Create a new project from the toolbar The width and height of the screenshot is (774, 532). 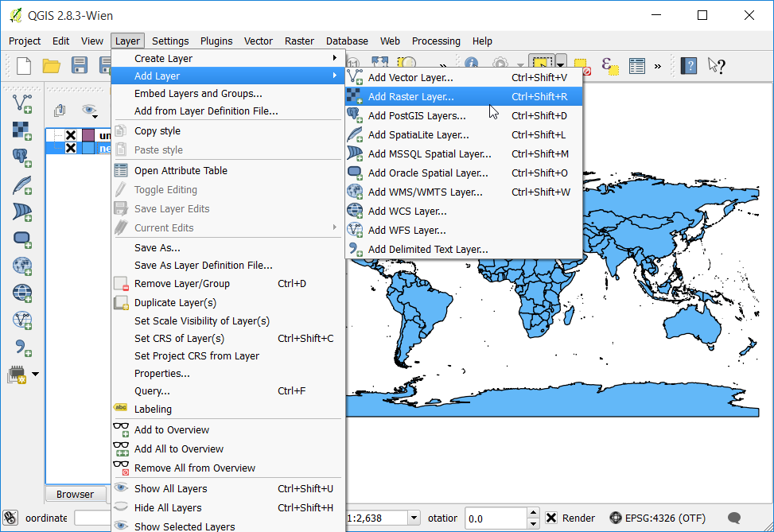pos(24,66)
